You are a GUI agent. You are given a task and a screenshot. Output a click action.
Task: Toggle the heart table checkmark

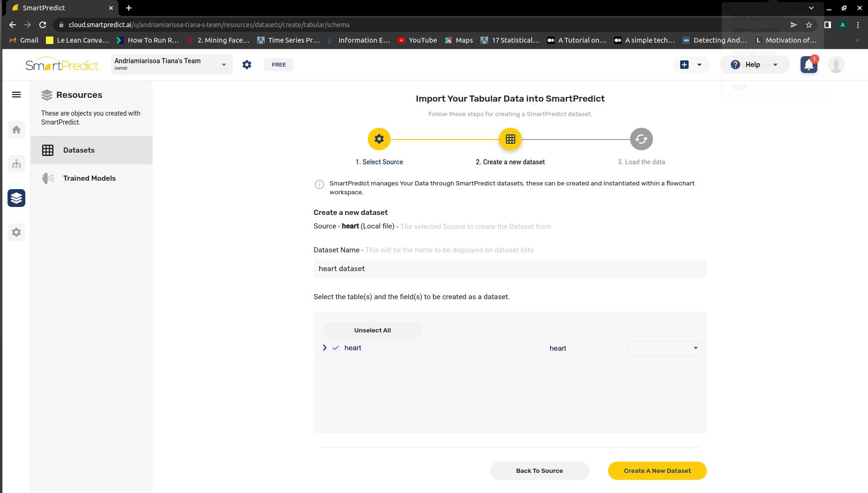pos(335,348)
